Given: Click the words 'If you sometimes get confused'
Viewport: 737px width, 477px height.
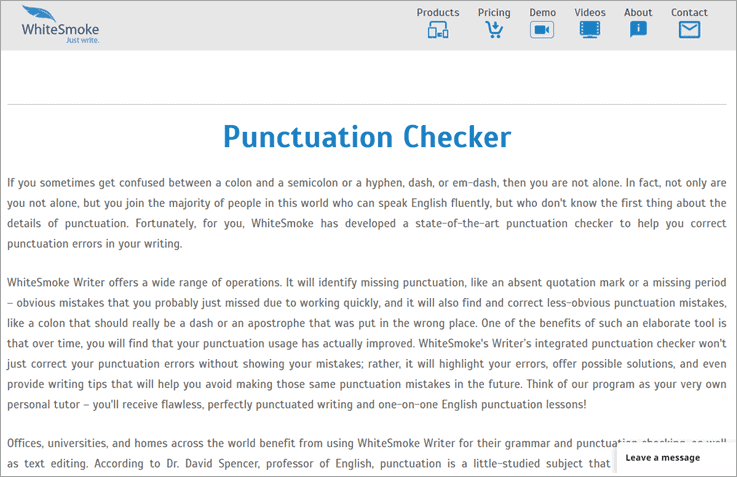Looking at the screenshot, I should coord(86,183).
